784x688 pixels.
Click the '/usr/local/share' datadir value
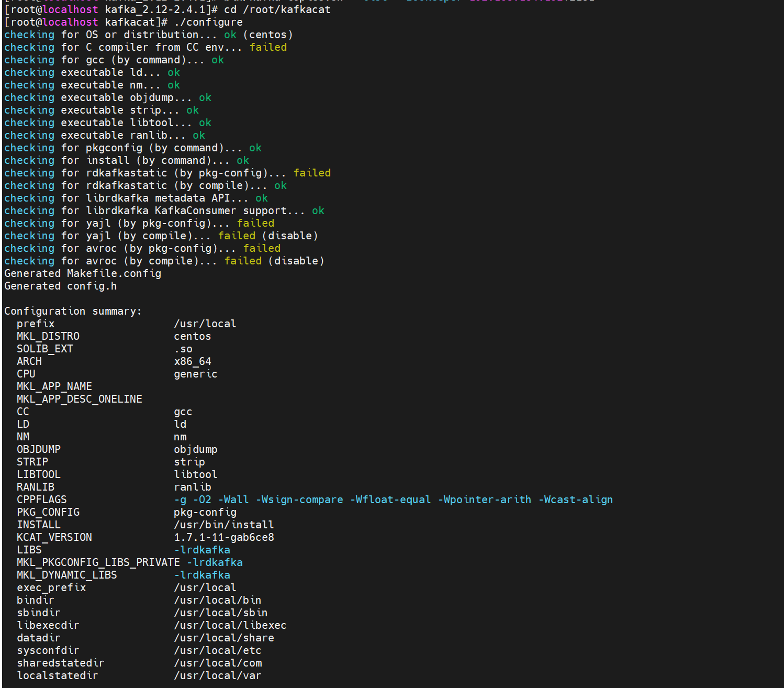[224, 638]
